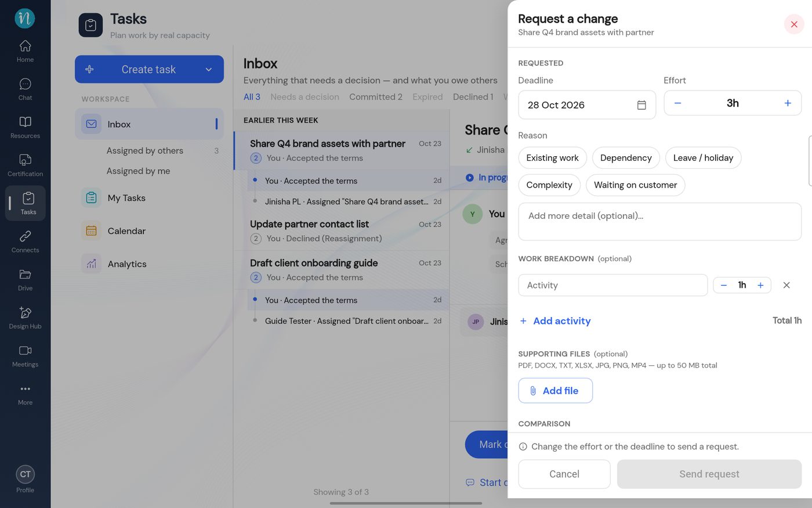Close the Request a change panel
Image resolution: width=812 pixels, height=508 pixels.
(x=794, y=24)
